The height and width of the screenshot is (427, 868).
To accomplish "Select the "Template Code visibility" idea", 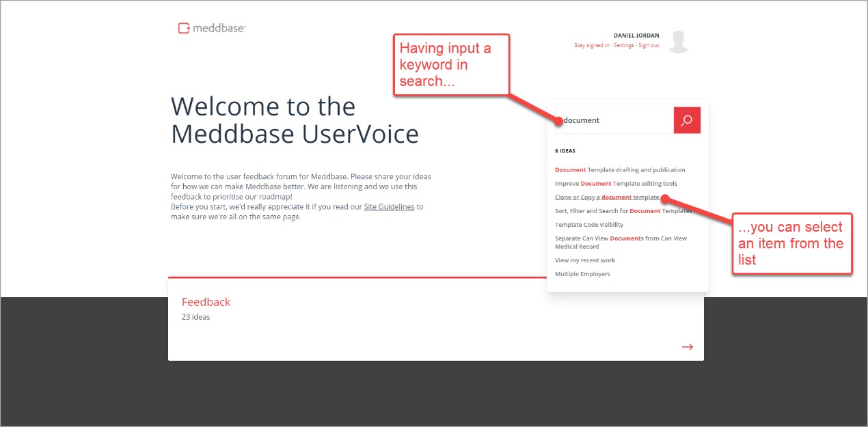I will (x=589, y=224).
